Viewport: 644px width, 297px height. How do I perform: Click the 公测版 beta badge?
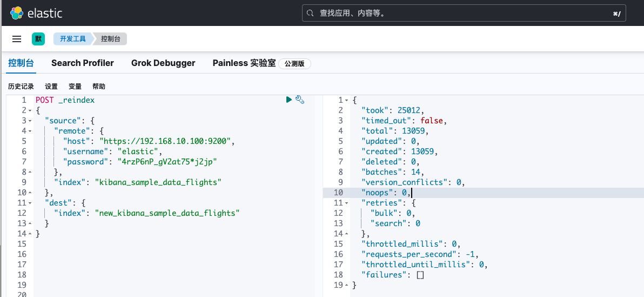(x=294, y=64)
